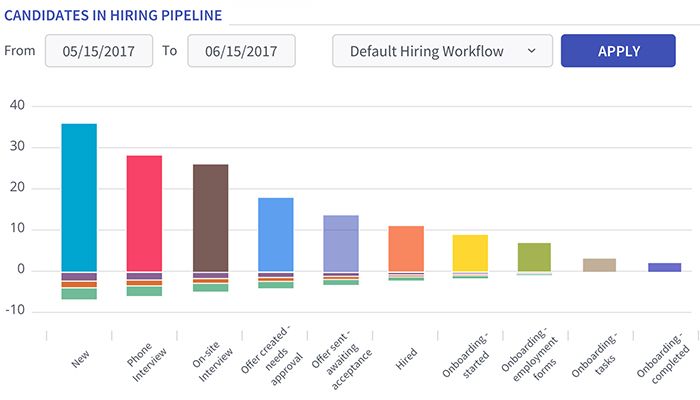700x400 pixels.
Task: Select the lavender Offer sent bar
Action: click(x=341, y=243)
